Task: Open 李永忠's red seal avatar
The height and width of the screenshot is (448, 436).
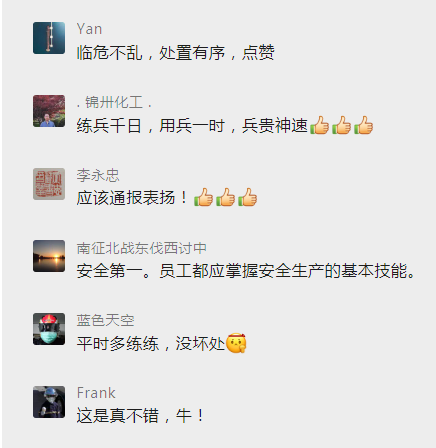Action: coord(49,184)
